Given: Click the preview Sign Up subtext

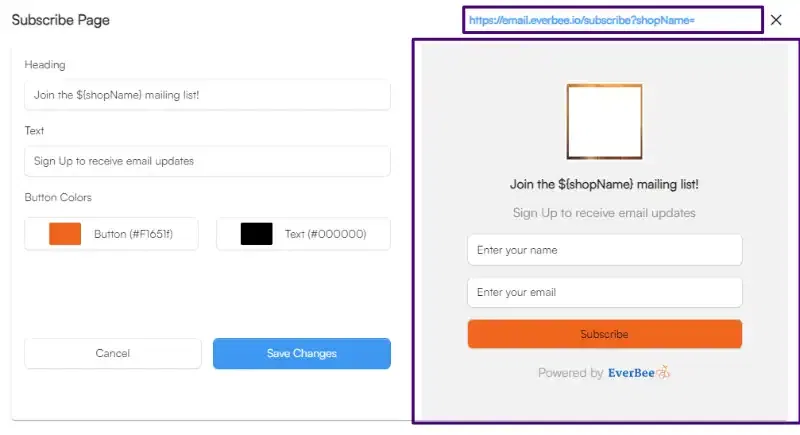Looking at the screenshot, I should coord(604,213).
